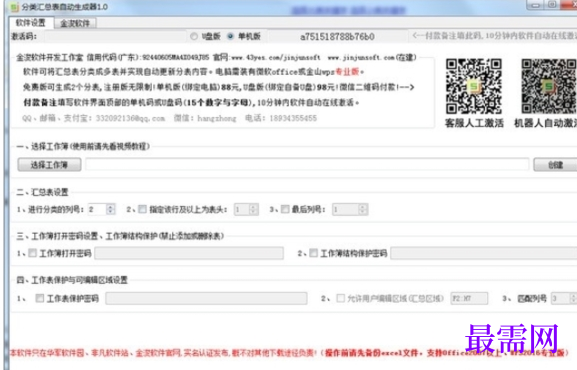Click the 表头 row number spinner
This screenshot has width=577, height=370.
(246, 209)
